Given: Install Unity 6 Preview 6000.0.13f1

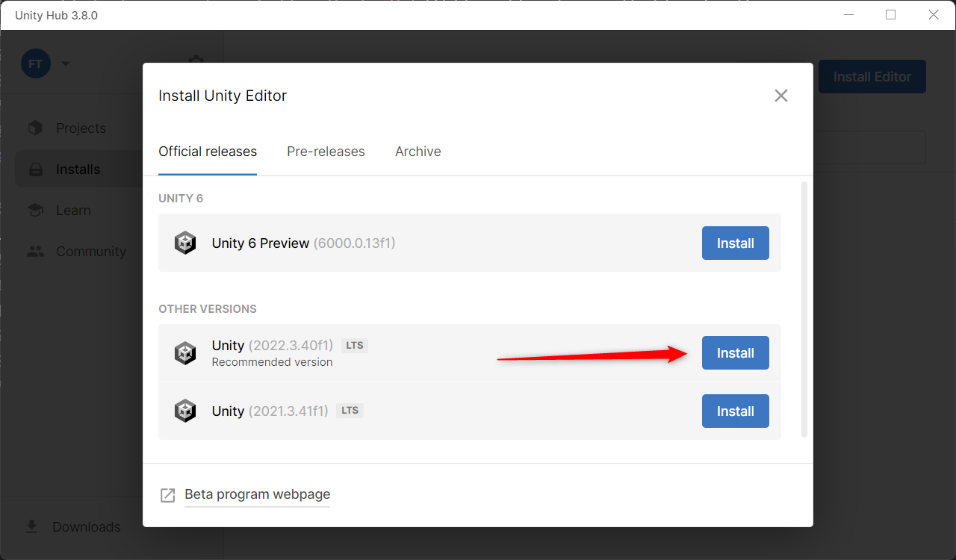Looking at the screenshot, I should coord(735,243).
